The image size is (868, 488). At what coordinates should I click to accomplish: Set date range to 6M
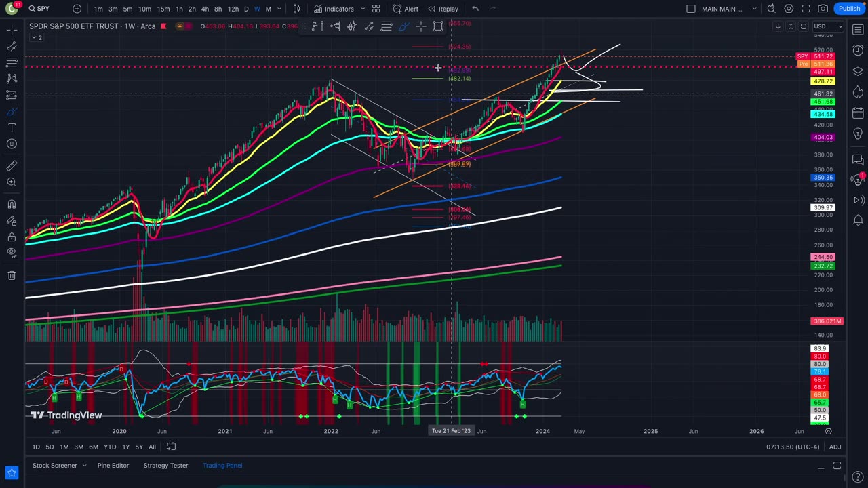(93, 447)
